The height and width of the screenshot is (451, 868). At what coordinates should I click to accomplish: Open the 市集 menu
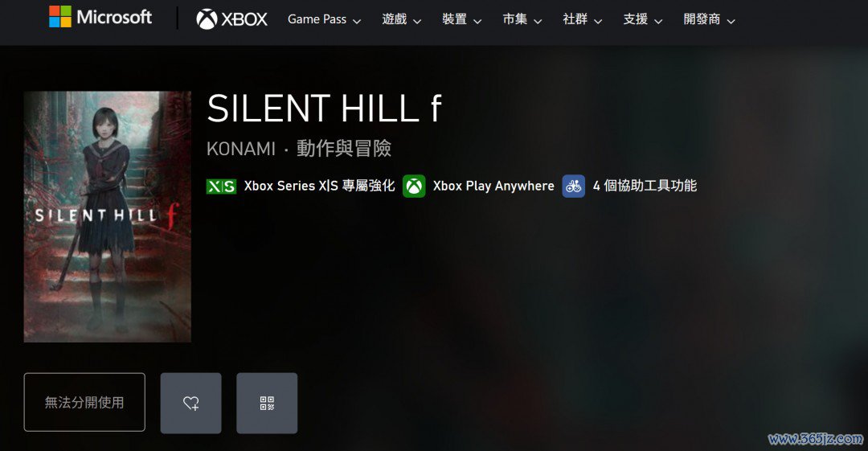pyautogui.click(x=522, y=19)
